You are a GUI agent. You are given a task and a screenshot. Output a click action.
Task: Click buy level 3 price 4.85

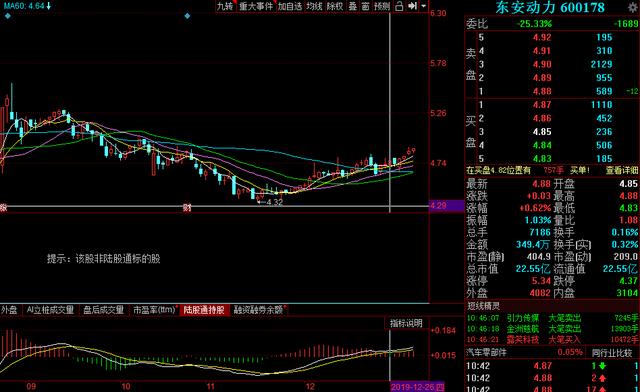tap(542, 132)
